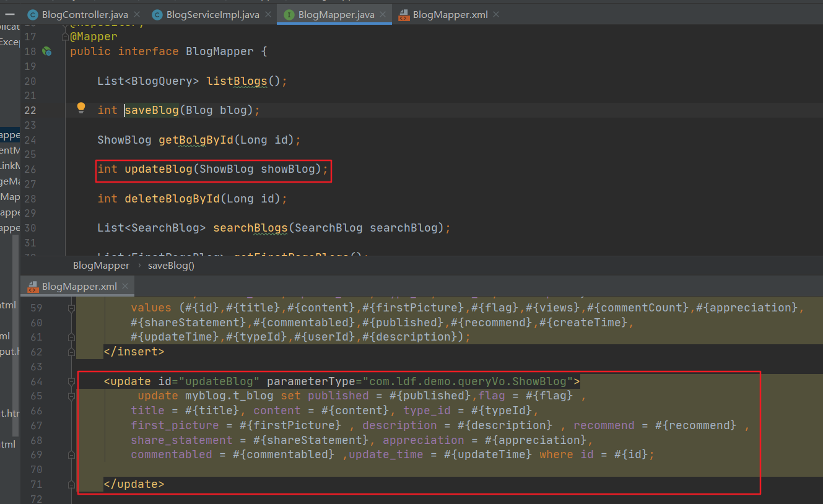Click the implementations gutter icon on line 18

coord(46,51)
